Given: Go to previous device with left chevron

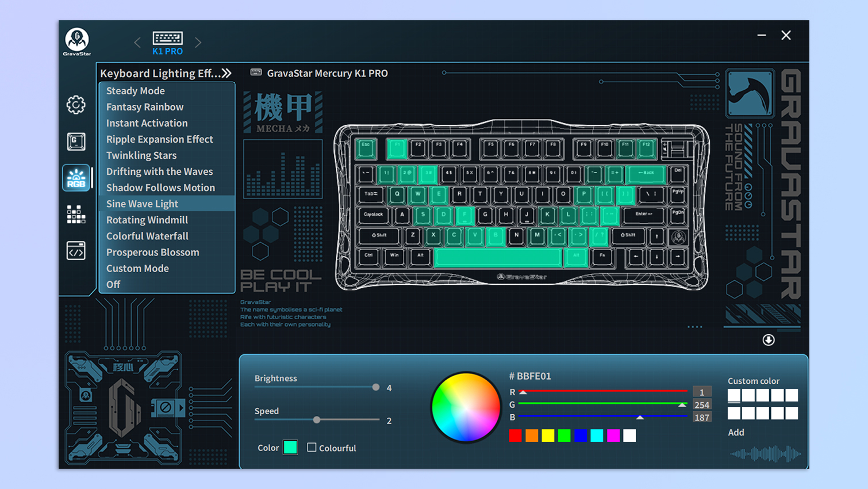Looking at the screenshot, I should pyautogui.click(x=137, y=43).
